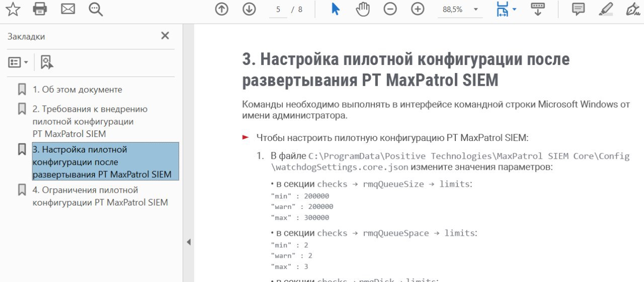Click the "warn" : 200000 value line
The height and width of the screenshot is (282, 644).
302,206
